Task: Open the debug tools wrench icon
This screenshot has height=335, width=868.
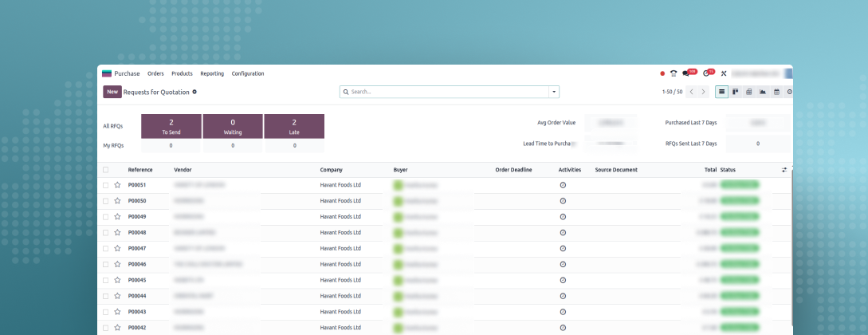Action: click(x=724, y=73)
